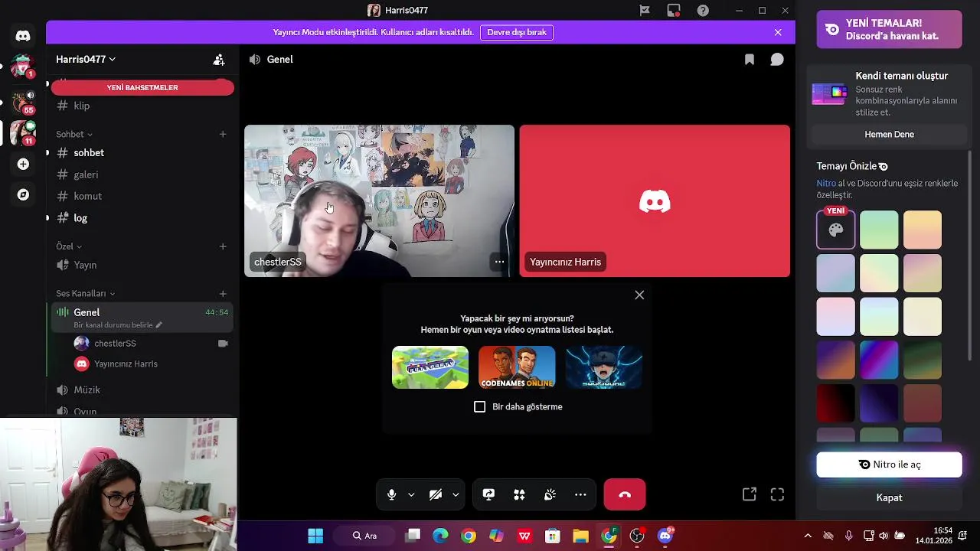Open the server icon with badge 11
Screen dimensions: 980x551
pos(23,132)
